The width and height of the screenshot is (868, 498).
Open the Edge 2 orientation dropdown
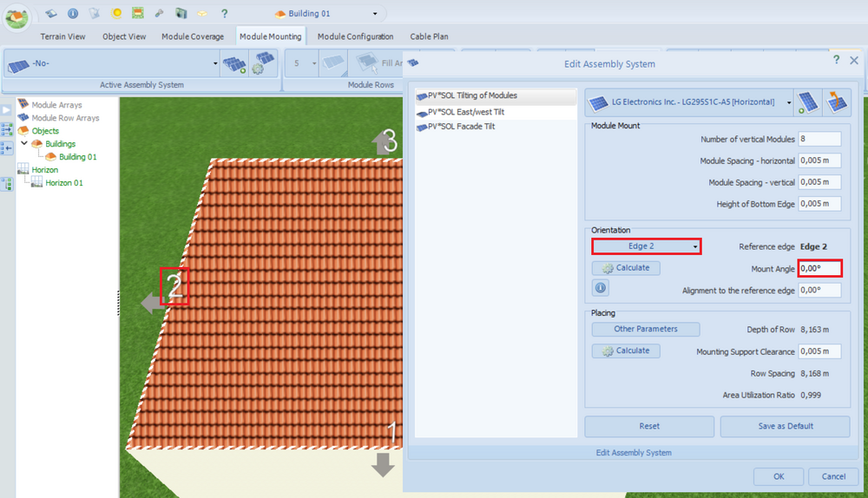pos(646,246)
